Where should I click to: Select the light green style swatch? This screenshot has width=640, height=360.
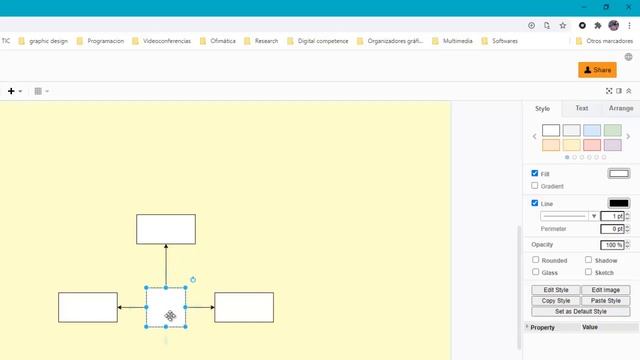[612, 130]
